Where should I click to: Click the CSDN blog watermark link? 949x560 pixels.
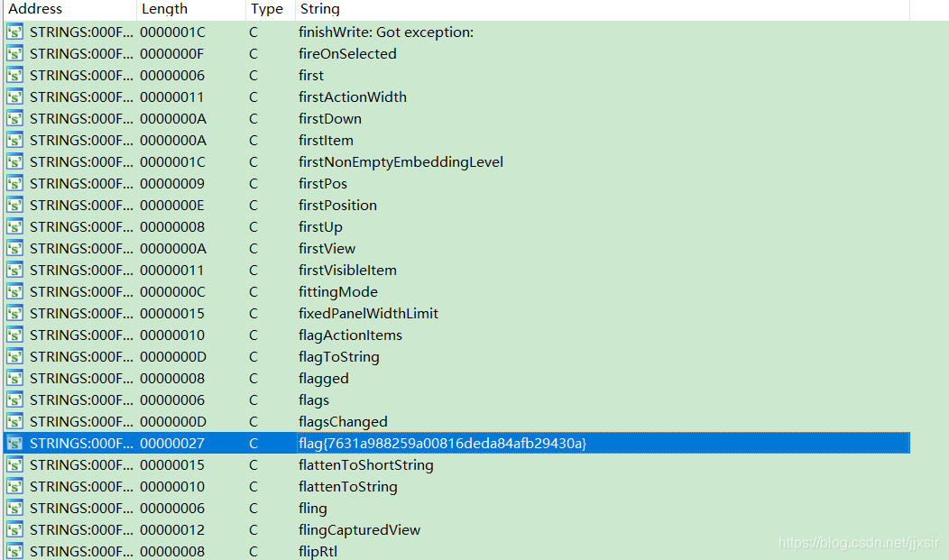859,543
